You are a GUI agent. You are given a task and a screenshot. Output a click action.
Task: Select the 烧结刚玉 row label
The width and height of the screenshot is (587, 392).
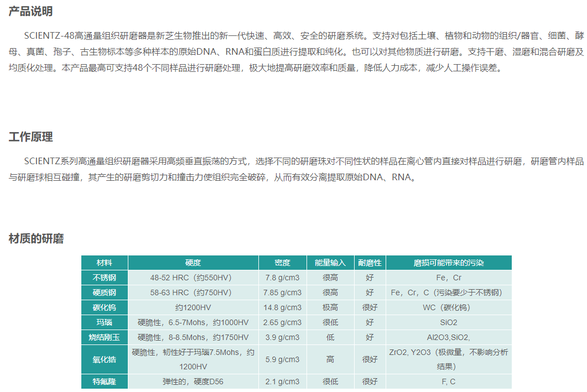(x=105, y=337)
